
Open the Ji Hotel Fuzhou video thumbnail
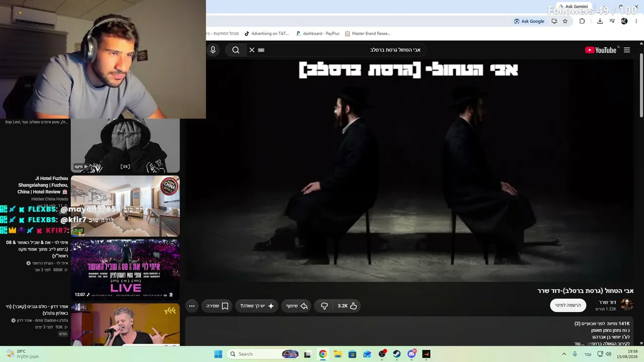(x=125, y=206)
